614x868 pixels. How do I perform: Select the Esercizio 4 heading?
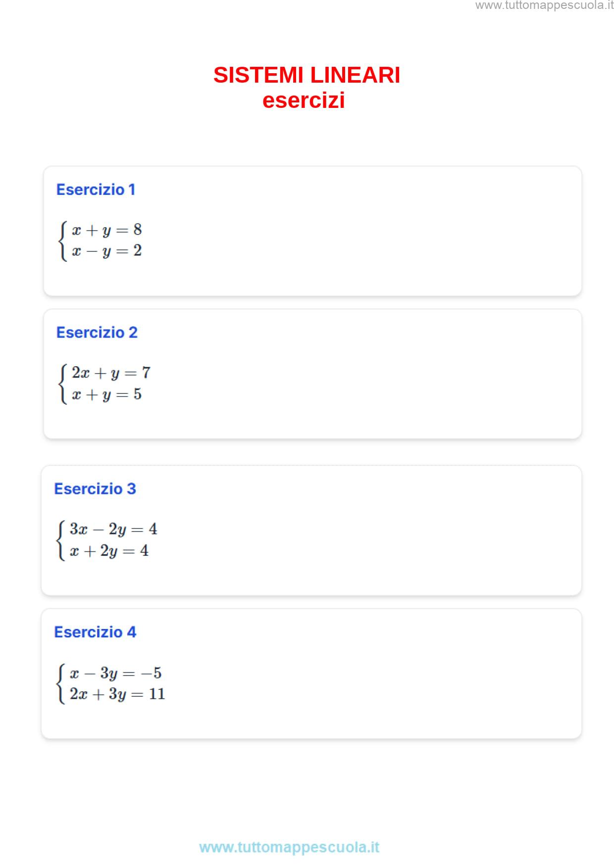pos(95,632)
